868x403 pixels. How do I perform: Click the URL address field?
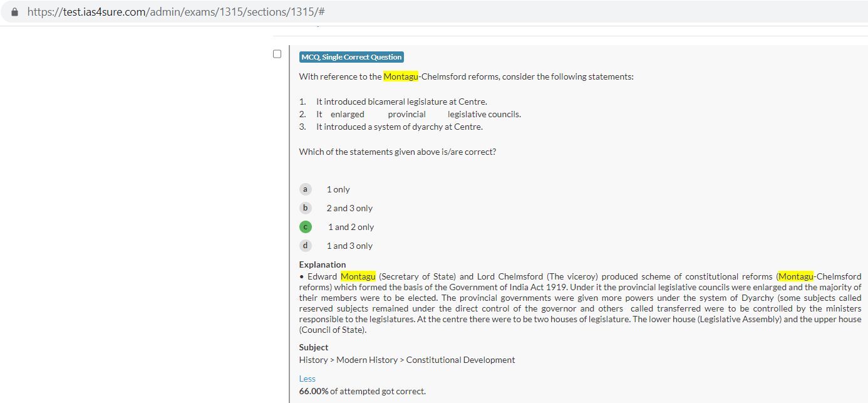coord(175,12)
